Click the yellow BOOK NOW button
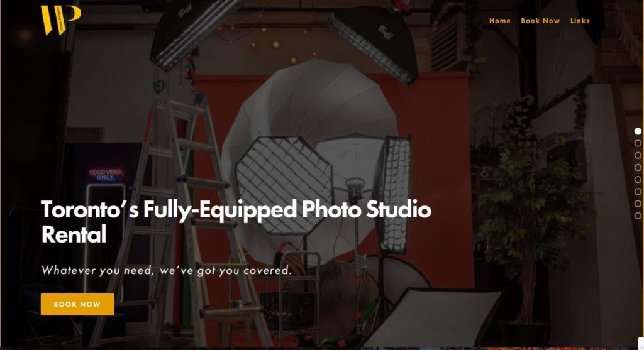The width and height of the screenshot is (644, 350). (77, 304)
